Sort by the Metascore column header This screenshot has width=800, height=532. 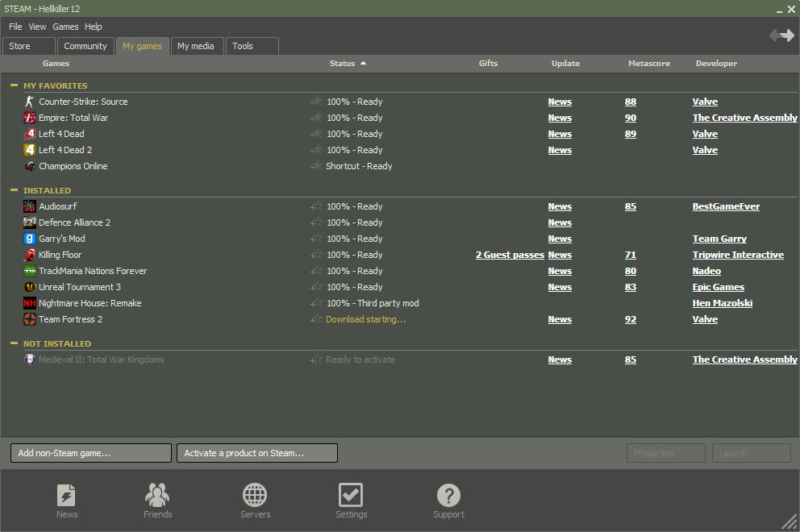click(x=649, y=63)
